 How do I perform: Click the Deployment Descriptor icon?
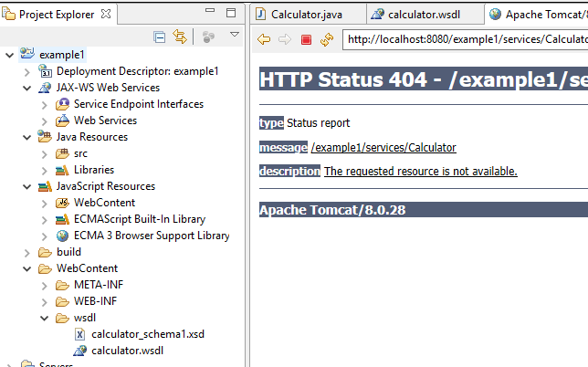click(x=45, y=70)
